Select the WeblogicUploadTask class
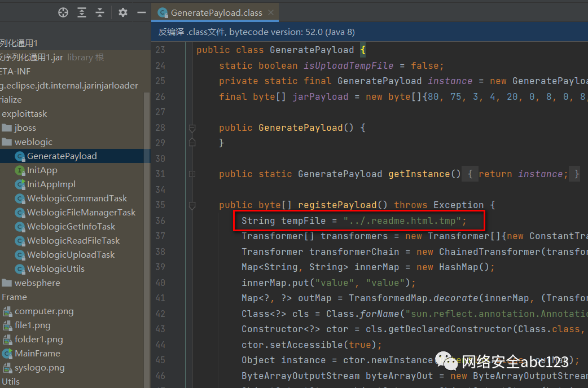The height and width of the screenshot is (388, 588). (x=71, y=255)
